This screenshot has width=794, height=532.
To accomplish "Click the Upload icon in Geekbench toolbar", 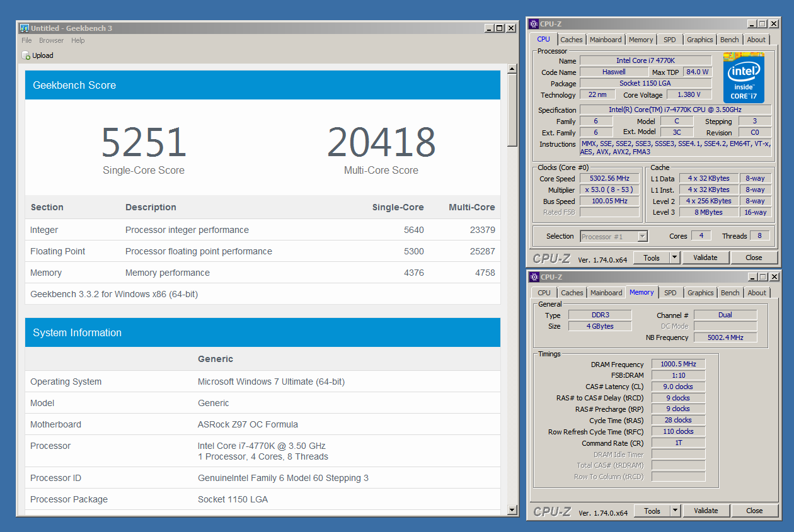I will [x=26, y=55].
